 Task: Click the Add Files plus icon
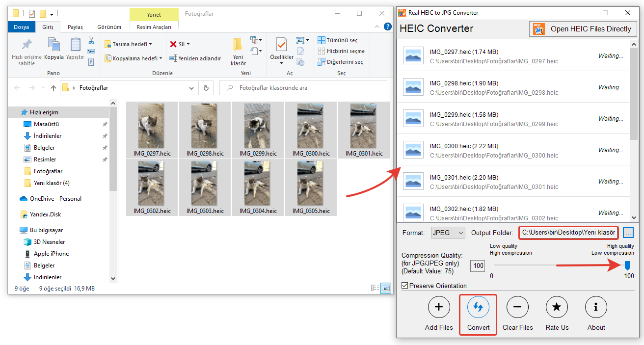point(439,308)
